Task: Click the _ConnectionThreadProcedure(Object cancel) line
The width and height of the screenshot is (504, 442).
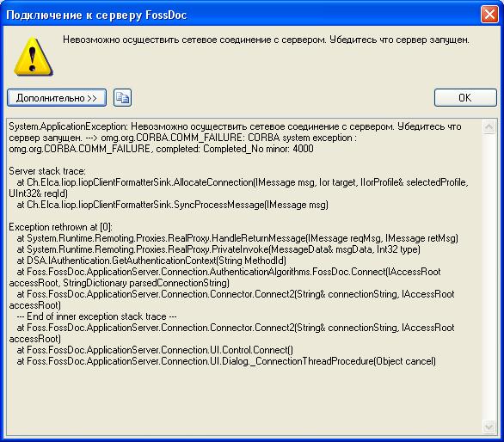Action: (226, 361)
